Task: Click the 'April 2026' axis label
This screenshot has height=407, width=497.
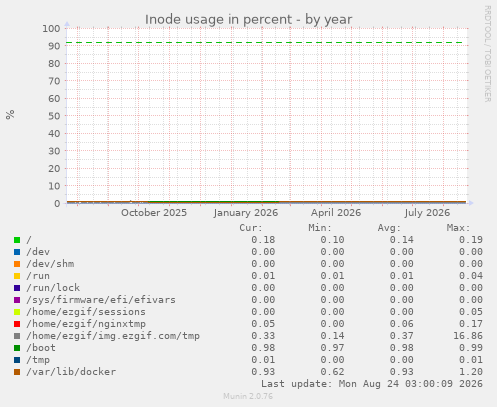Action: (x=336, y=213)
